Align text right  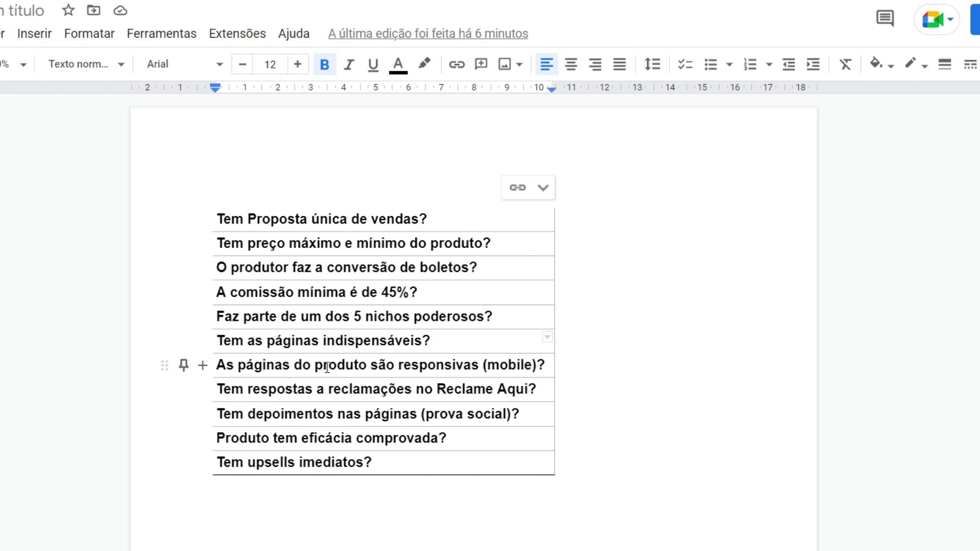(595, 64)
